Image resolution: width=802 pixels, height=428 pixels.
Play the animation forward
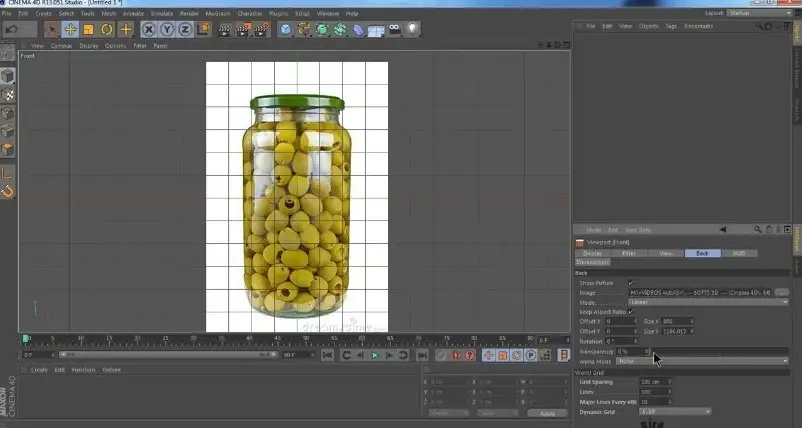point(375,355)
